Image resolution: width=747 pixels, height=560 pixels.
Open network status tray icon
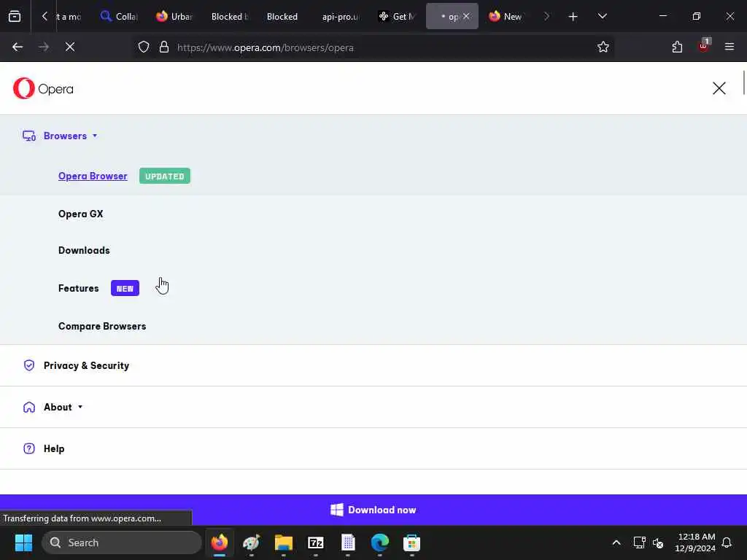pyautogui.click(x=639, y=542)
